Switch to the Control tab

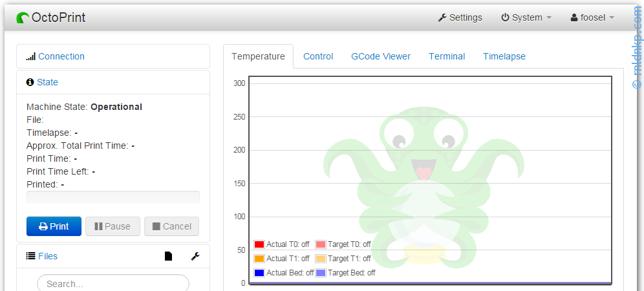point(318,56)
